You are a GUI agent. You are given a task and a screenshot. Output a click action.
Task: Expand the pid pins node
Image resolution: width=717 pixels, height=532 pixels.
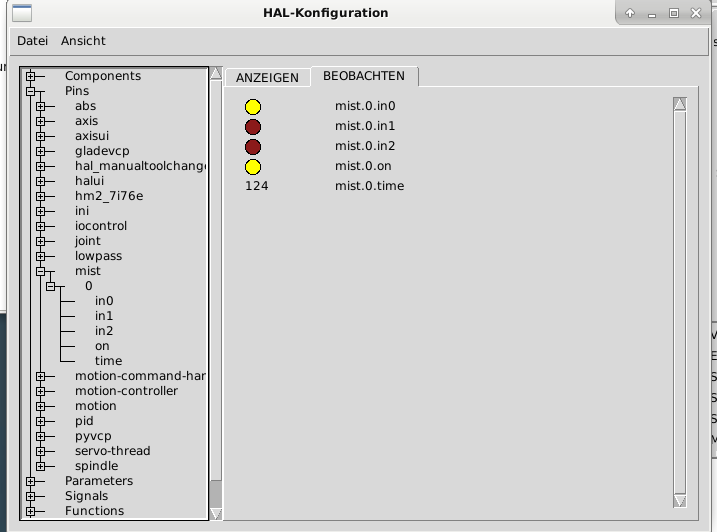tap(40, 421)
